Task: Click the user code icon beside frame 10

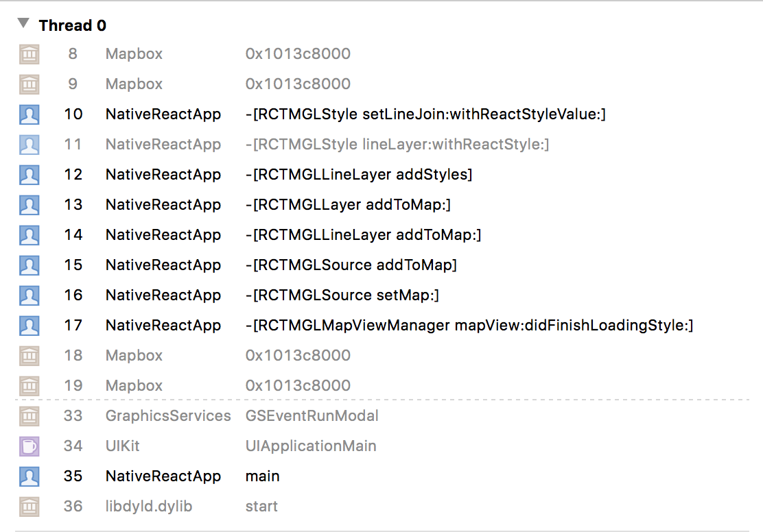Action: point(29,114)
